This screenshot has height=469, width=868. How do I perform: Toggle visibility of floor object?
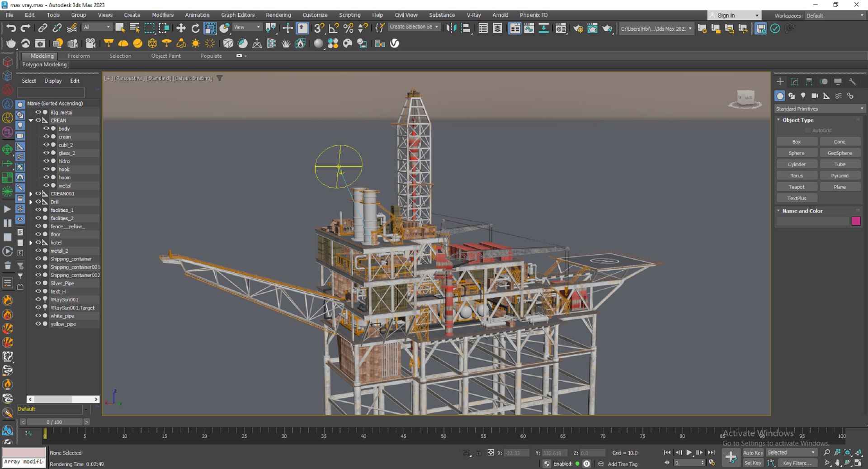[38, 234]
